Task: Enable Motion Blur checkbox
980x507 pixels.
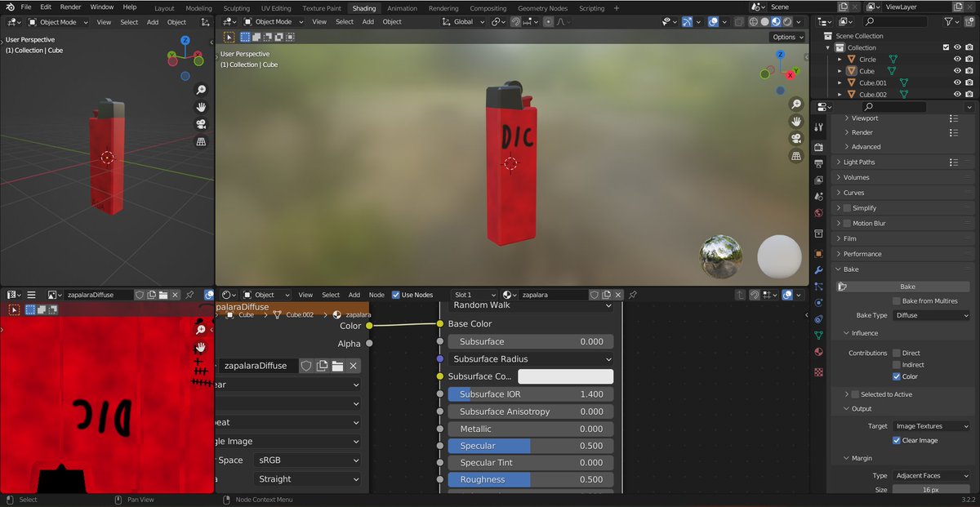Action: pos(846,223)
